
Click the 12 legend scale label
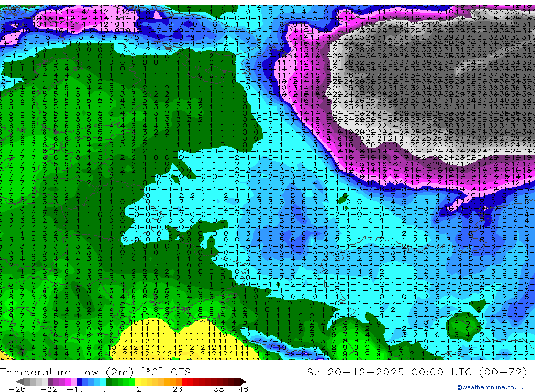click(x=136, y=389)
